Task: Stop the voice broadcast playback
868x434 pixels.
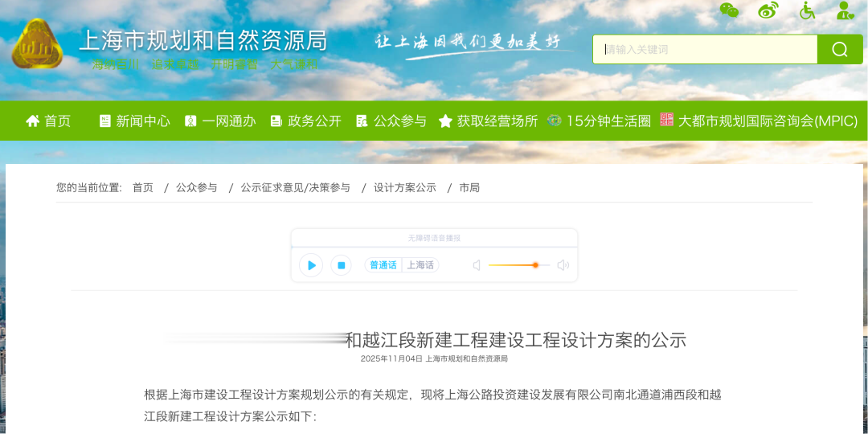Action: click(x=341, y=265)
